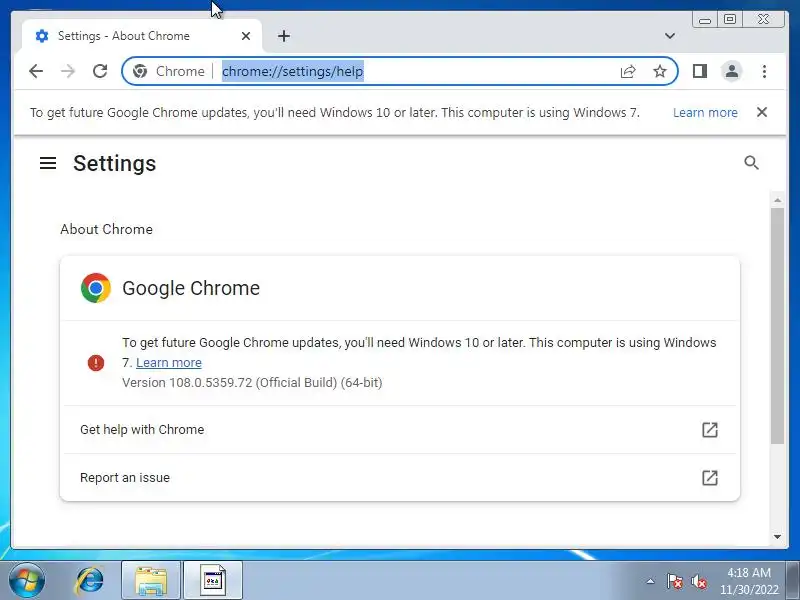Minimize the Chrome window
Viewport: 800px width, 600px height.
[x=705, y=20]
